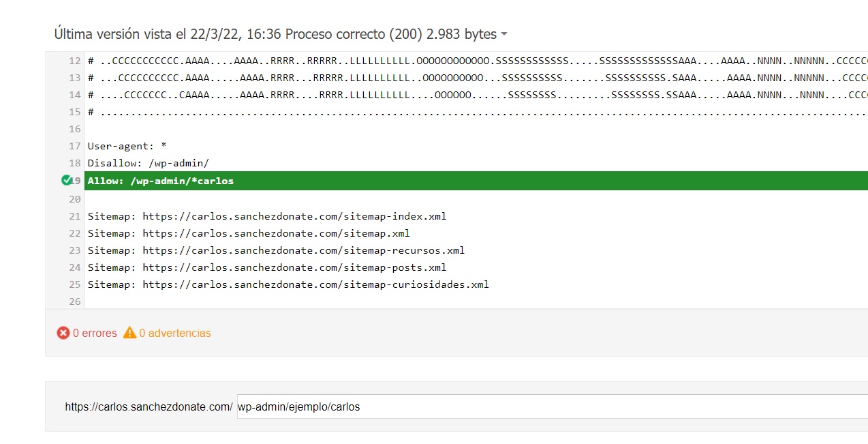Click the orange warning triangle icon
868x444 pixels.
click(x=129, y=333)
